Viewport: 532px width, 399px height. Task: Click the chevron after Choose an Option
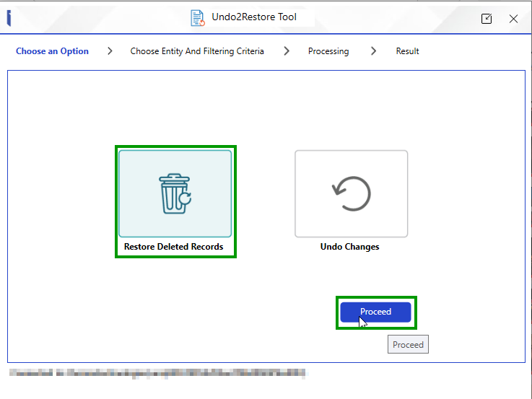(110, 51)
